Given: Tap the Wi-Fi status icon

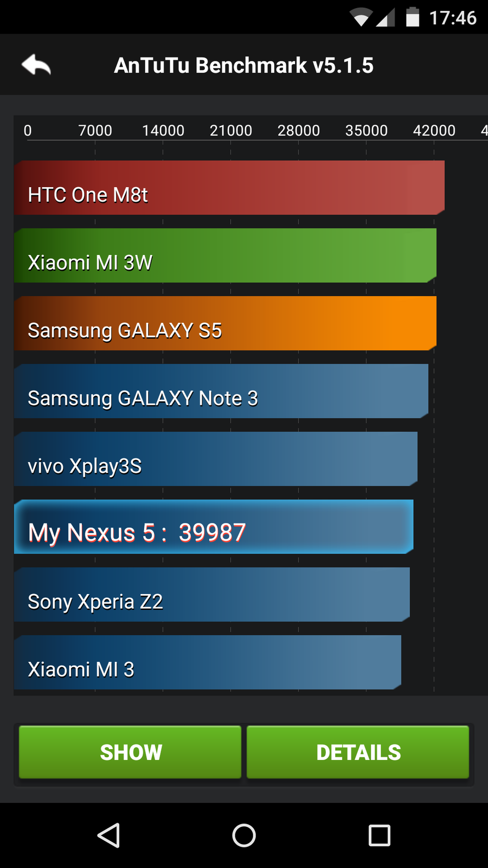Looking at the screenshot, I should 361,17.
